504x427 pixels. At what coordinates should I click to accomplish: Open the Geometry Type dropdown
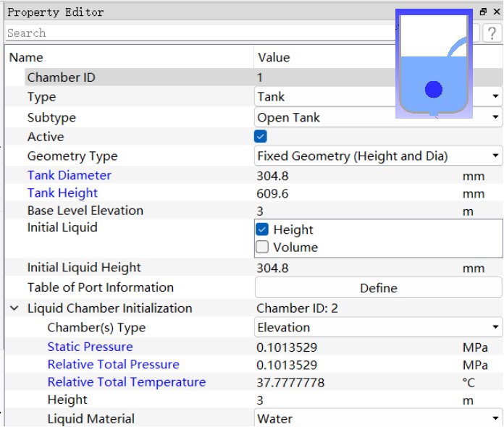[x=378, y=156]
